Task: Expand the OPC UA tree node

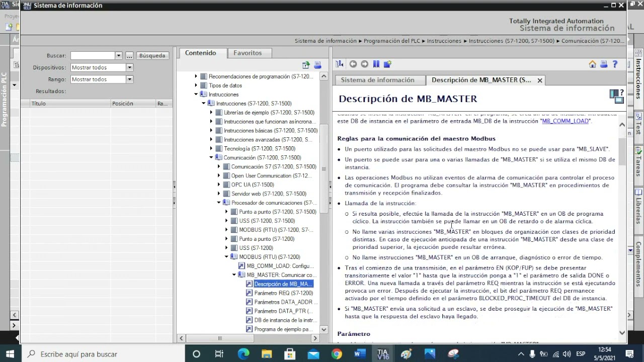Action: coord(219,185)
